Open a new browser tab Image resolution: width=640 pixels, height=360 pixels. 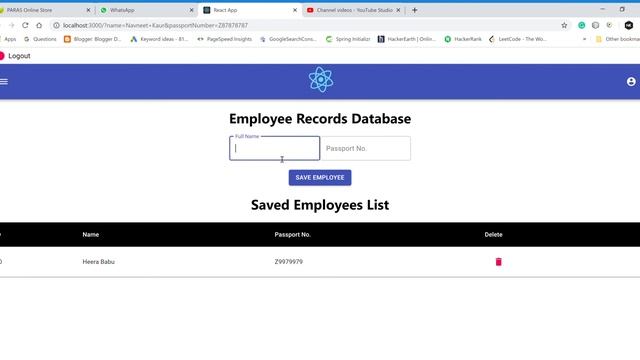414,10
